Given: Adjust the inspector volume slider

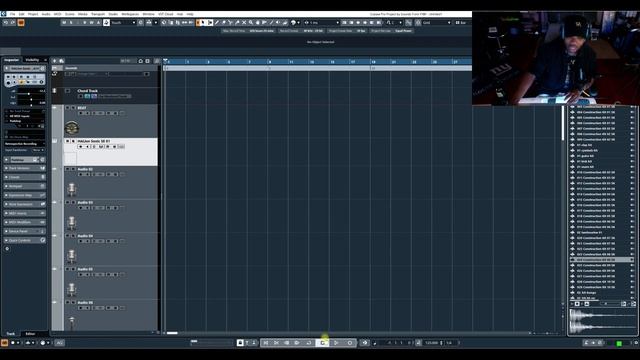Looking at the screenshot, I should coord(31,93).
